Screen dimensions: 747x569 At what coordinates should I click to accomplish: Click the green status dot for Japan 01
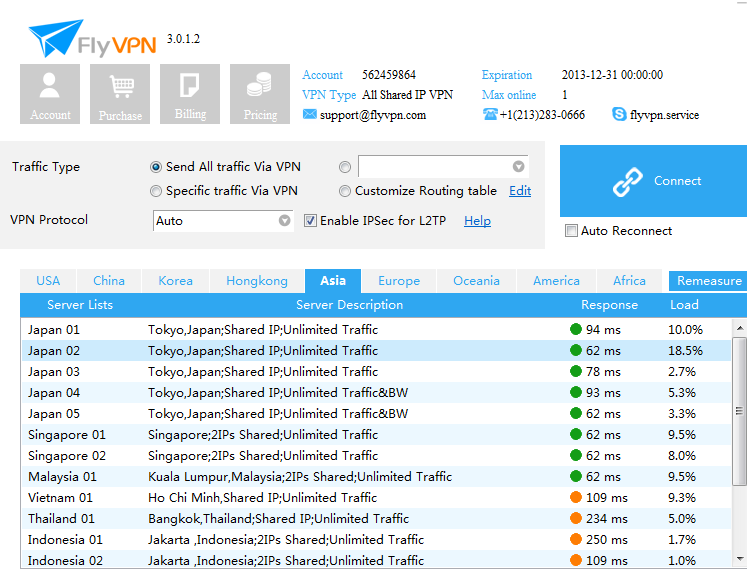click(x=576, y=329)
